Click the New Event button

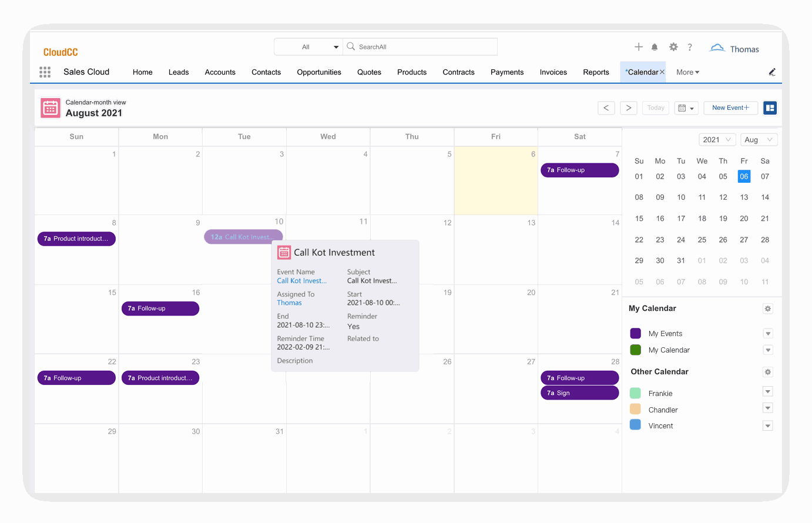point(730,108)
